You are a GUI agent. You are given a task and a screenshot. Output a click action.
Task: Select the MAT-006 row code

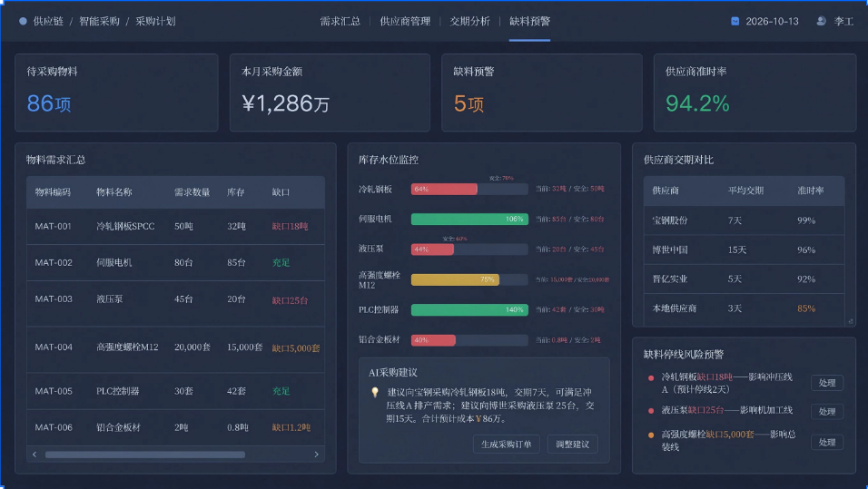click(x=54, y=427)
